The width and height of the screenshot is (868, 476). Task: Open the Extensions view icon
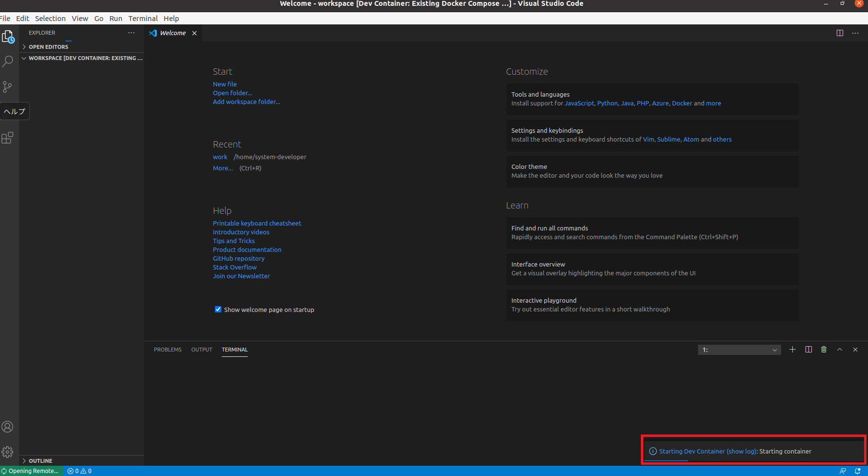7,138
